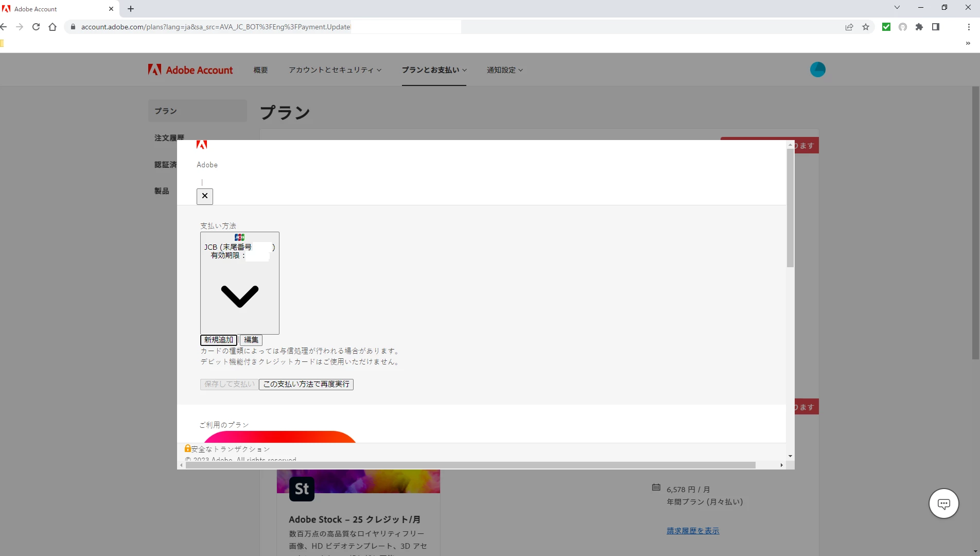Close the Adobe Account tab
This screenshot has width=980, height=556.
[x=111, y=9]
